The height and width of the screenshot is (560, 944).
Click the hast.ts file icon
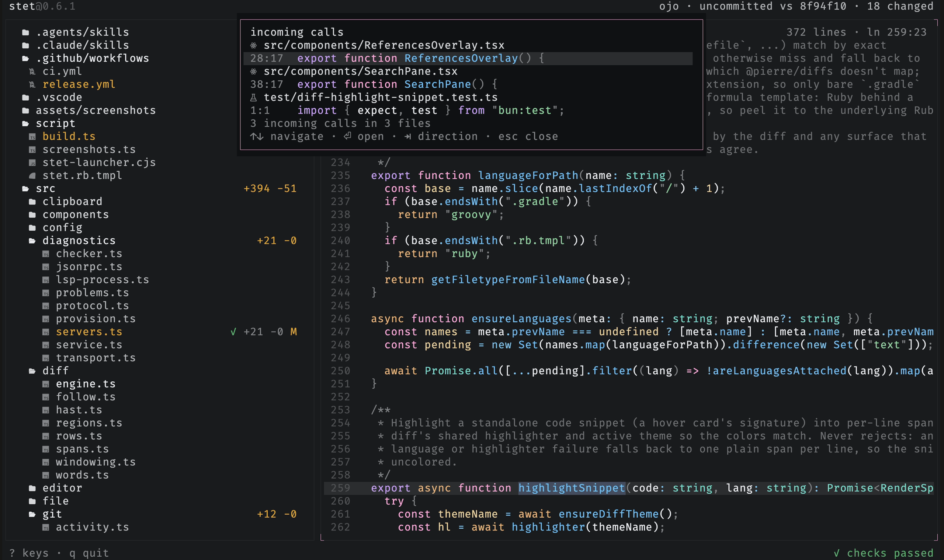point(46,410)
